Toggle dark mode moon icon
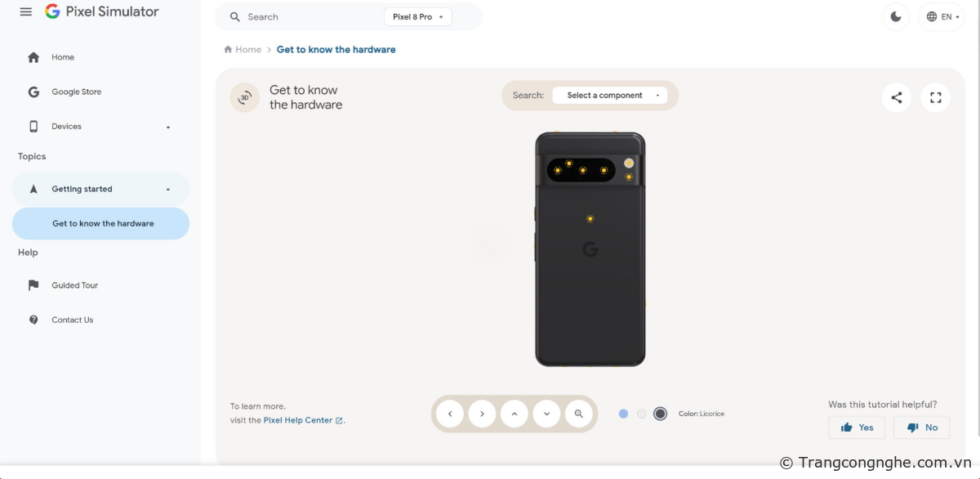Screen dimensions: 980x479 [x=896, y=16]
